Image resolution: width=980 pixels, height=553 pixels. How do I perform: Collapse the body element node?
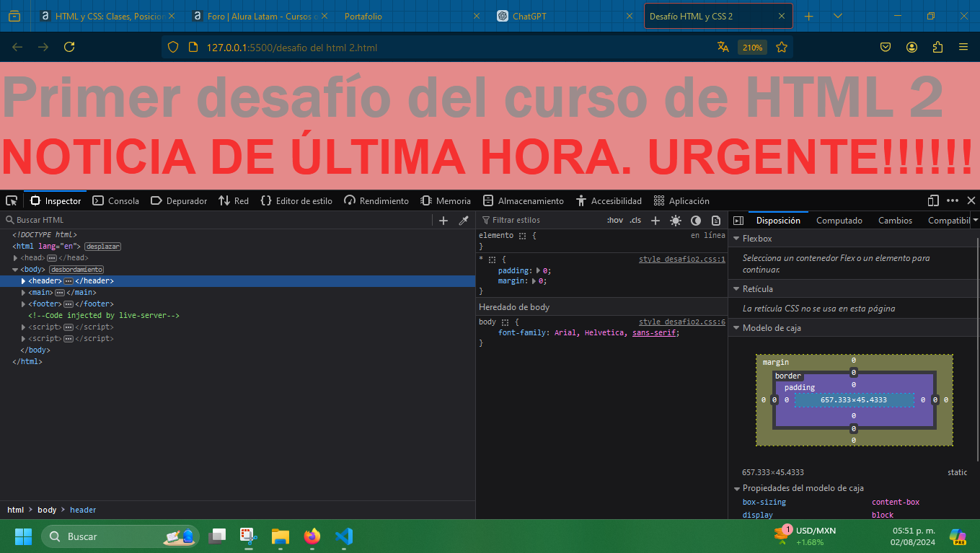(x=16, y=270)
